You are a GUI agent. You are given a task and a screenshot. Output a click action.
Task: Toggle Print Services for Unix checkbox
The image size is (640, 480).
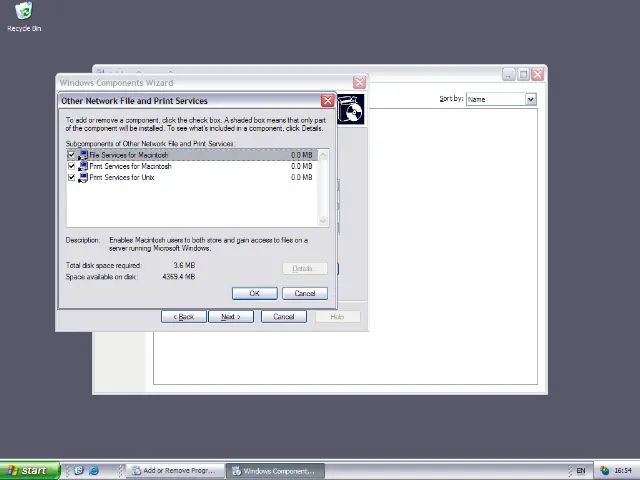71,177
